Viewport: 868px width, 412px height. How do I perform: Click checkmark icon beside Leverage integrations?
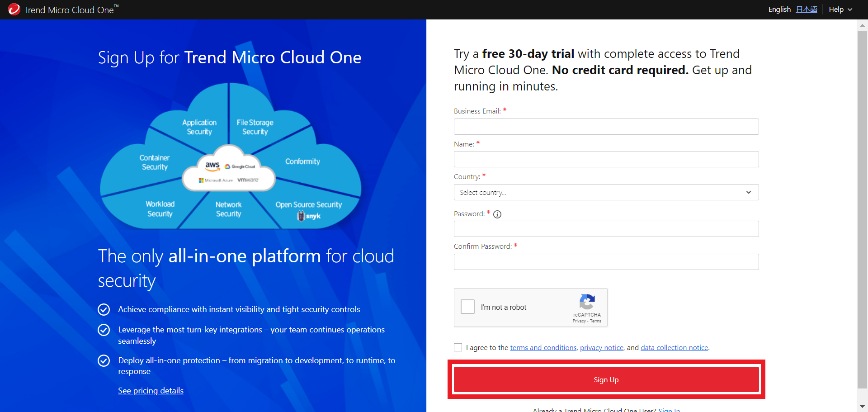click(x=104, y=330)
